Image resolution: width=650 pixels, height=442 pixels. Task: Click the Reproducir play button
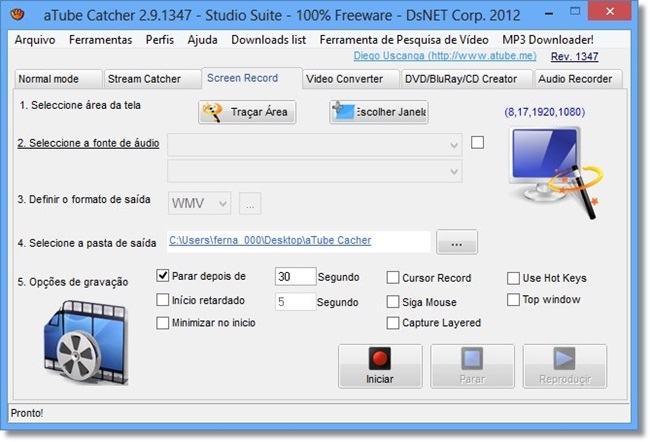point(565,366)
